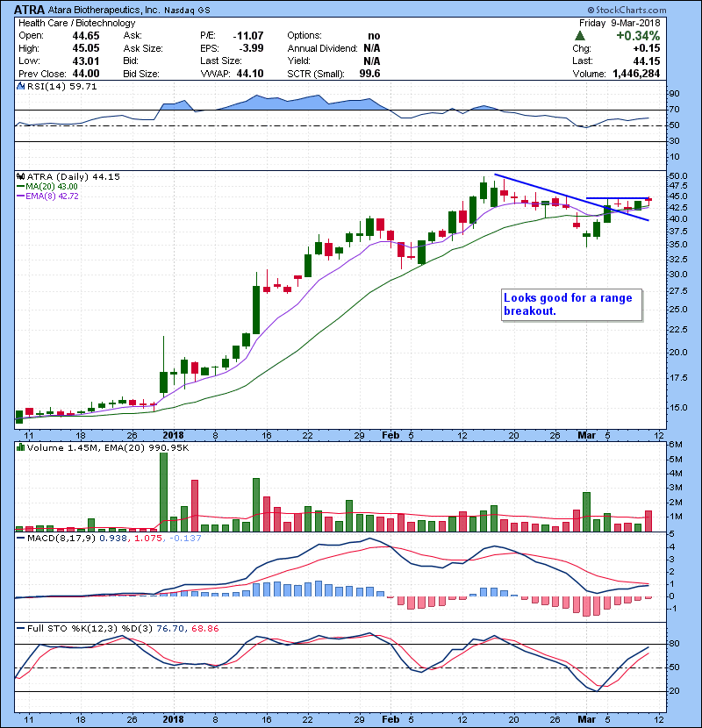This screenshot has width=702, height=728.
Task: Click the High value 45.05
Action: 86,48
